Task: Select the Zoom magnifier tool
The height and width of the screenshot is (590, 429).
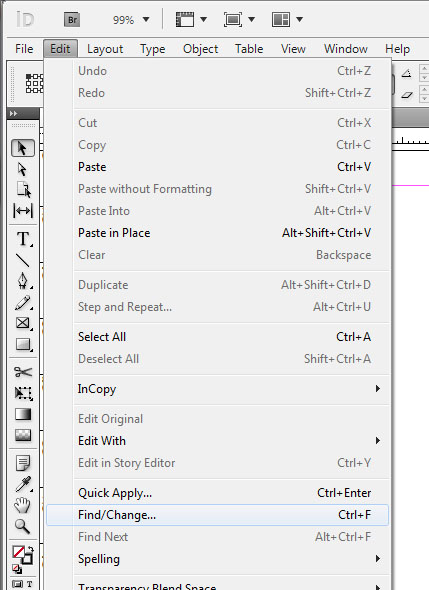Action: (x=22, y=526)
